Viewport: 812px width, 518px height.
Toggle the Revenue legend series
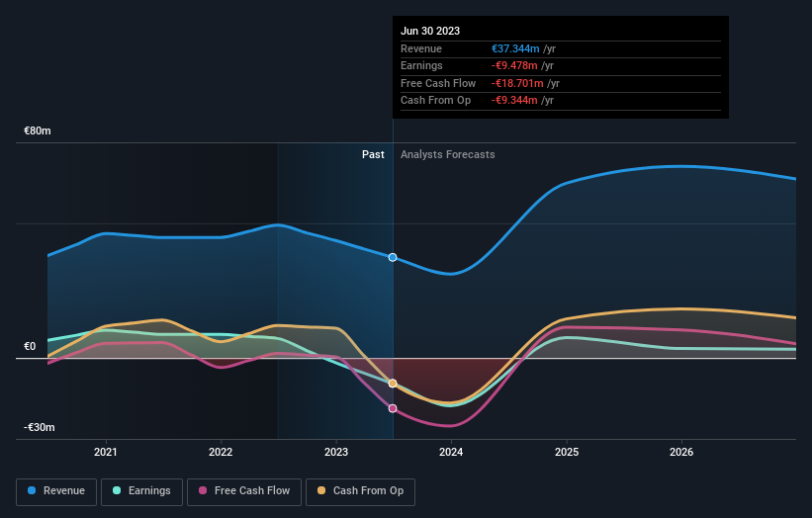click(56, 491)
